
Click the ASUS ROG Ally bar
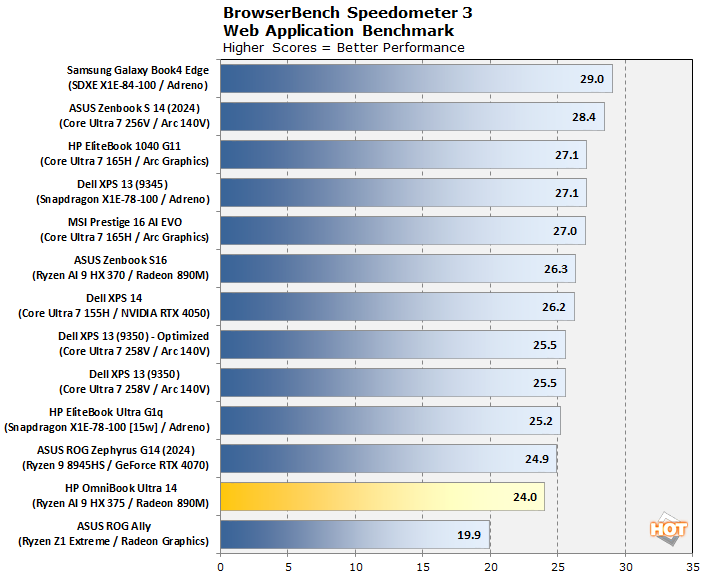point(355,534)
